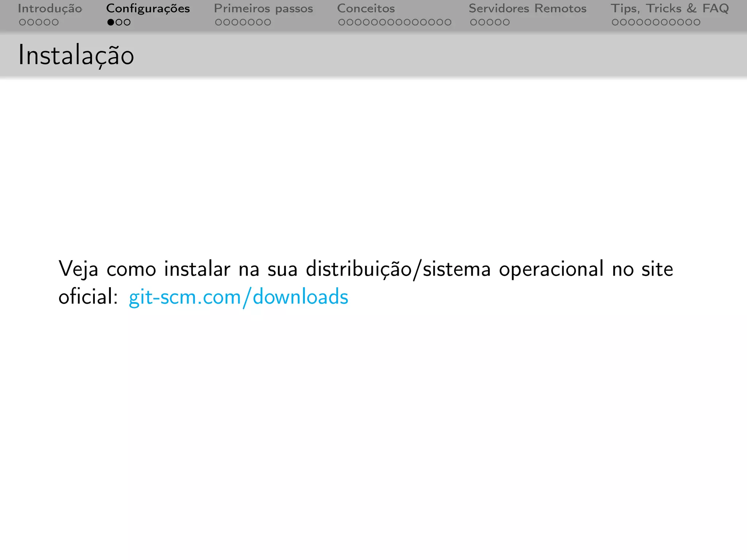Click the last slide dot under Introdução

pyautogui.click(x=55, y=22)
